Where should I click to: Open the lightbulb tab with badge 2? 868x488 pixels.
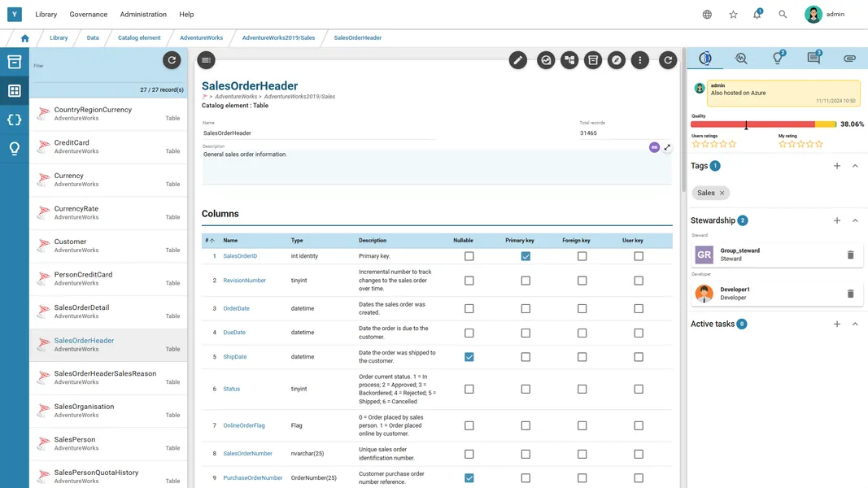778,58
